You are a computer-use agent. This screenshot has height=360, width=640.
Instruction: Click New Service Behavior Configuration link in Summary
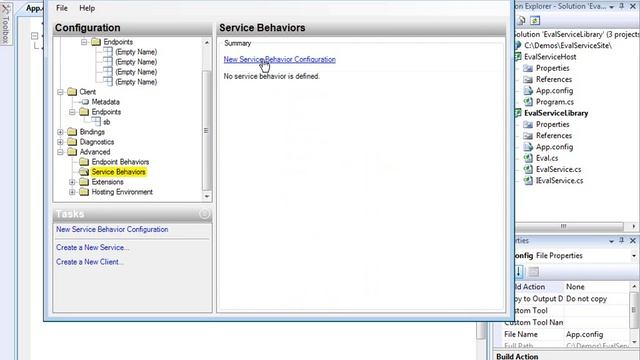point(280,59)
